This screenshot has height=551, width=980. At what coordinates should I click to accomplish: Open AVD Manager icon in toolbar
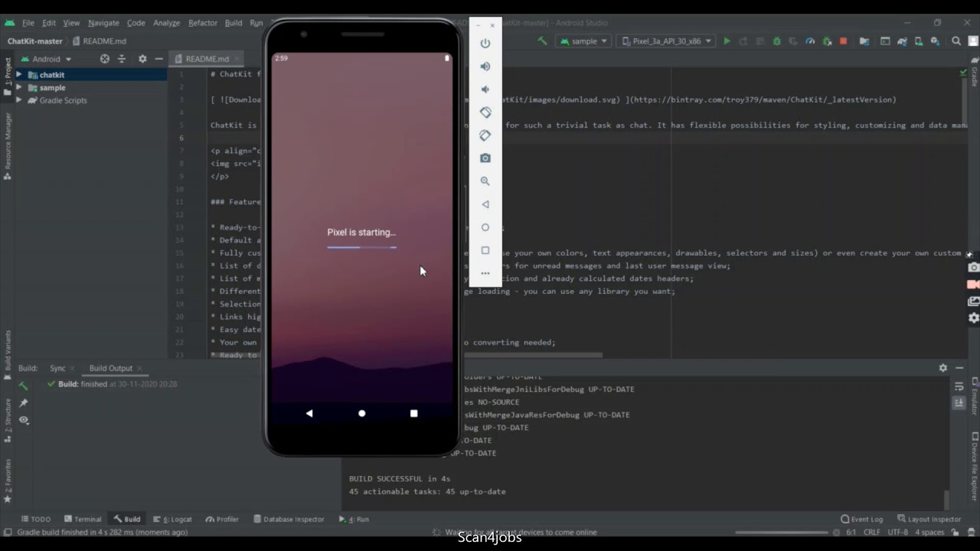(x=919, y=41)
